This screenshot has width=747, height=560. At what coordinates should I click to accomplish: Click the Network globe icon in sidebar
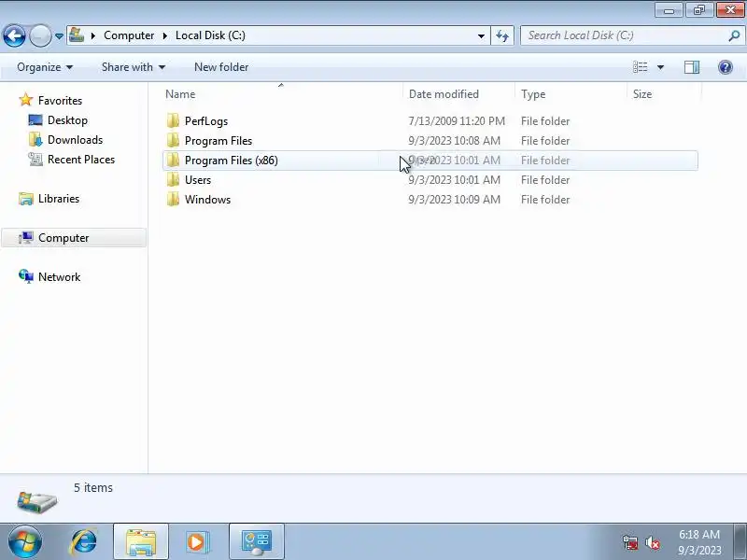26,276
